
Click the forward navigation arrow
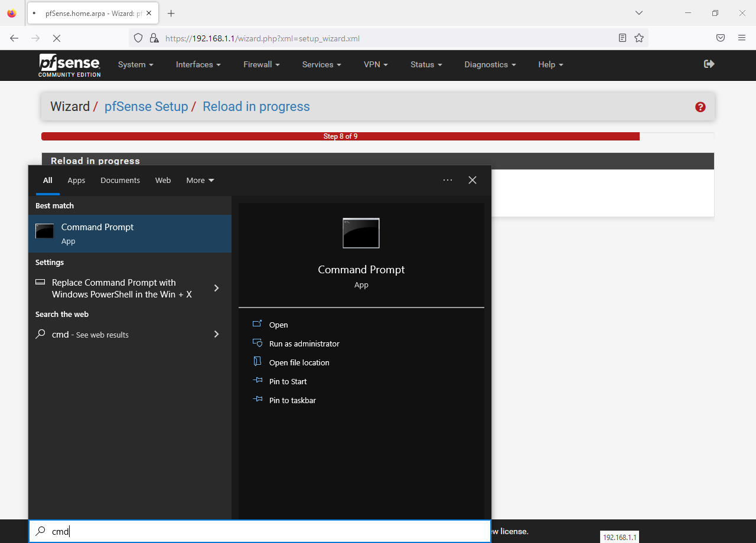click(x=35, y=38)
